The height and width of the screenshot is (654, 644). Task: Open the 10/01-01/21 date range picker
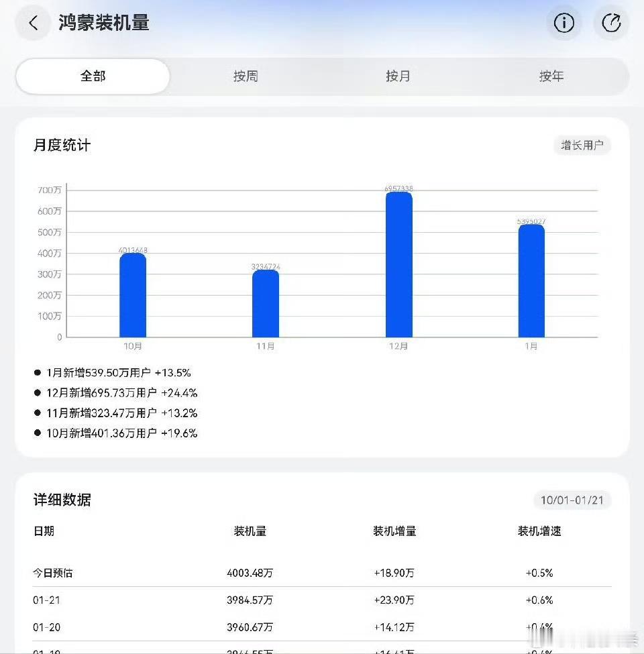(572, 500)
